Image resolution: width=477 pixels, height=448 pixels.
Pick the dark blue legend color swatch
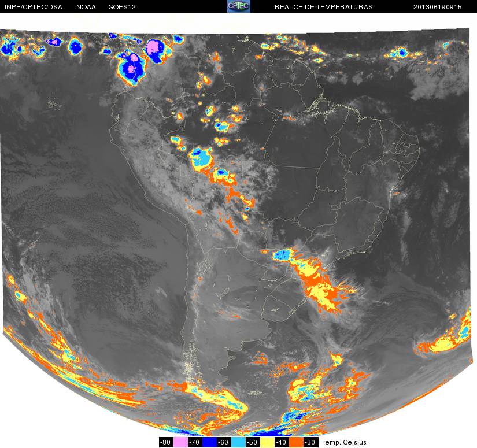[210, 442]
